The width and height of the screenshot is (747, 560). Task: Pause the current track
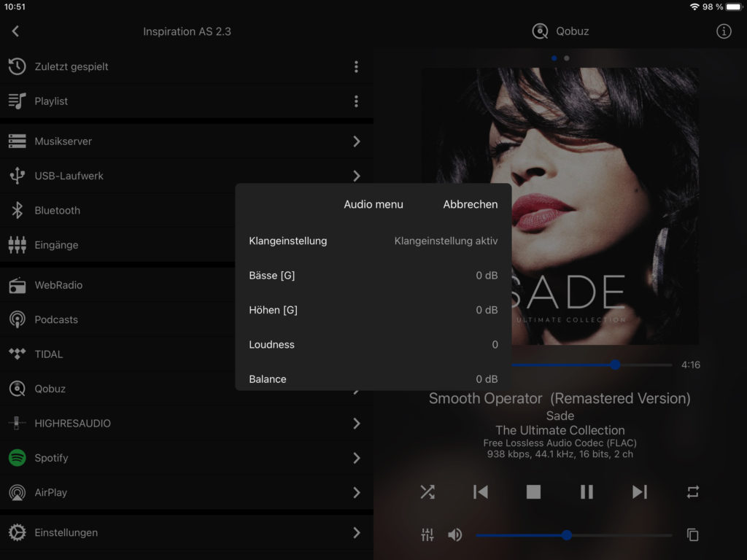point(587,492)
